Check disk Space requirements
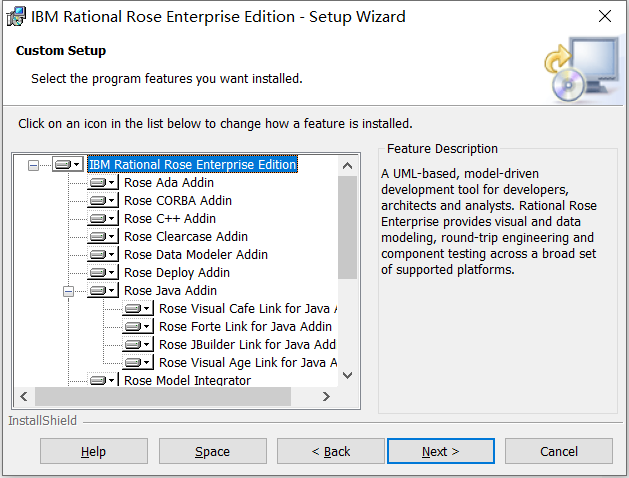This screenshot has width=629, height=478. click(x=213, y=452)
